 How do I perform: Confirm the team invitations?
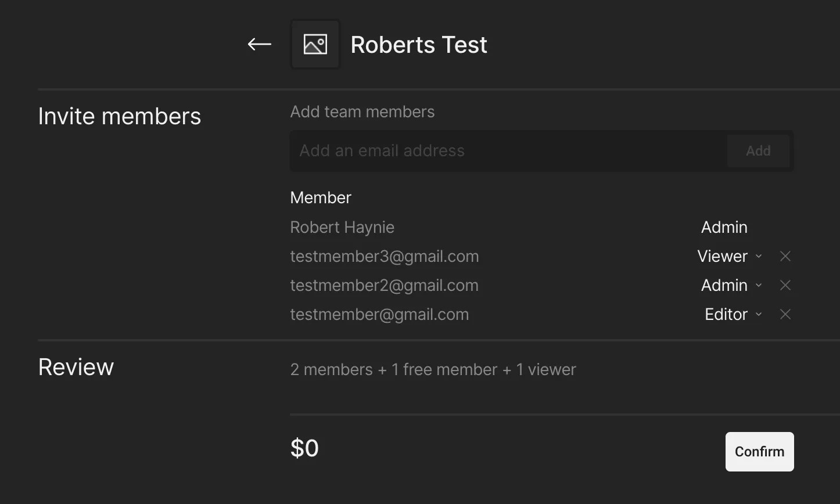759,452
